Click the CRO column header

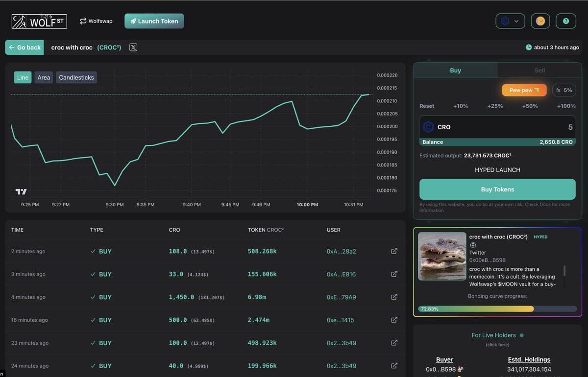(x=174, y=230)
